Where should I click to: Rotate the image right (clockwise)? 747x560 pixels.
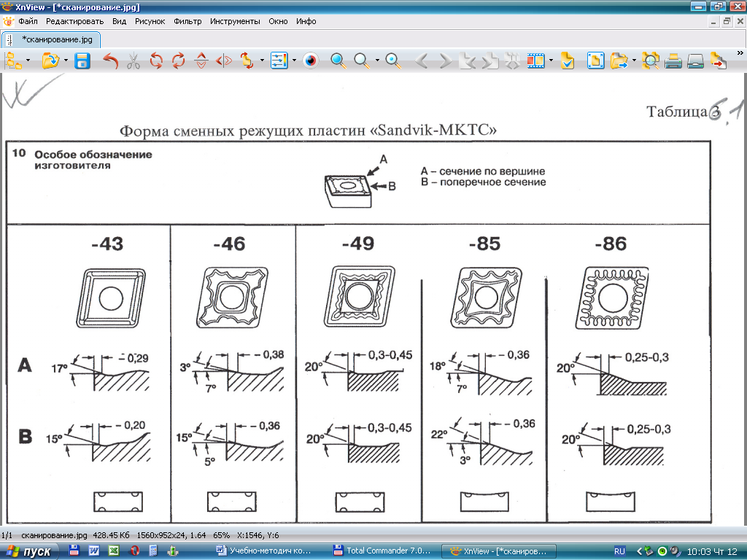pyautogui.click(x=178, y=61)
